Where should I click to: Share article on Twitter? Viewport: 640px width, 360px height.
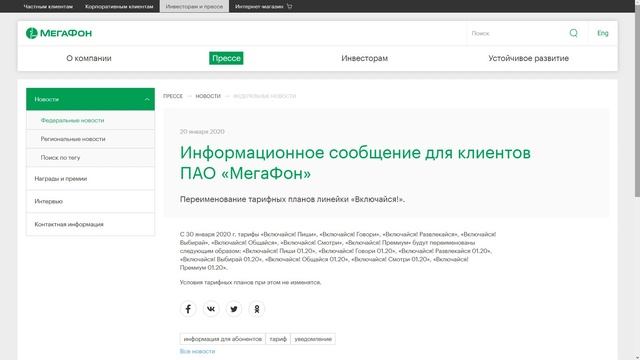[234, 309]
